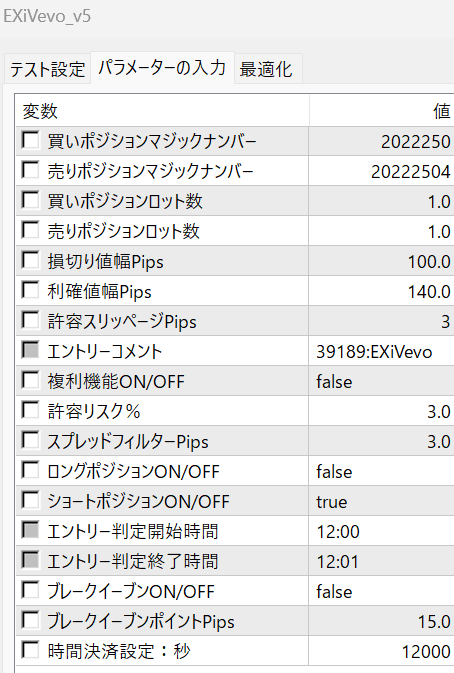This screenshot has width=454, height=673.
Task: Click the 値 column header
Action: pyautogui.click(x=381, y=111)
